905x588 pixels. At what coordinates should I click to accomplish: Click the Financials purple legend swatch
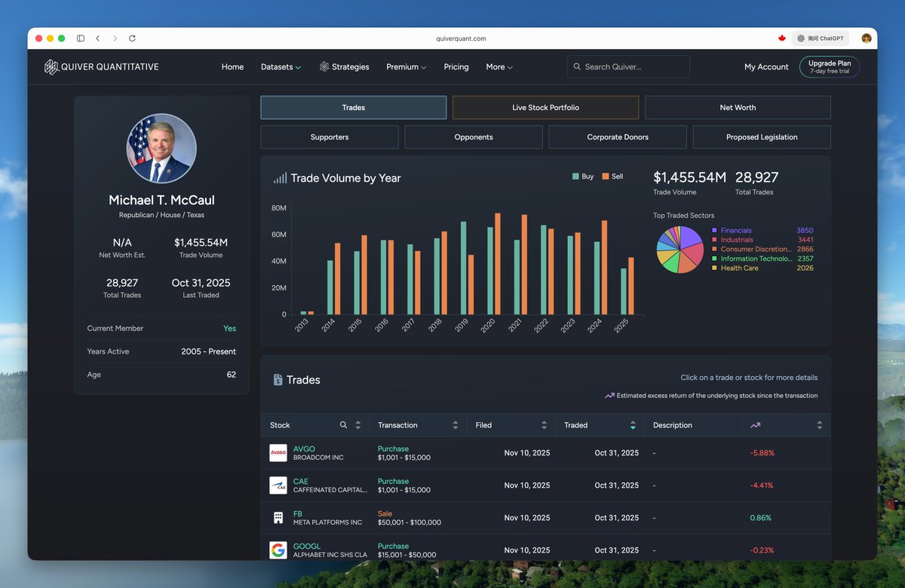pyautogui.click(x=714, y=231)
